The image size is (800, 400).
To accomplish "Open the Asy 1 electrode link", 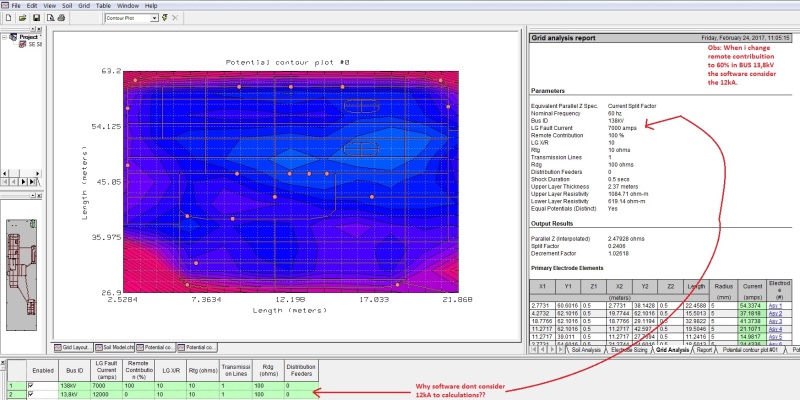I will pyautogui.click(x=775, y=306).
